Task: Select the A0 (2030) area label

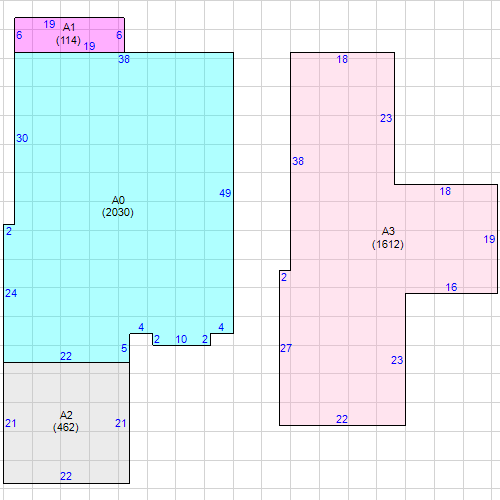Action: [x=118, y=206]
